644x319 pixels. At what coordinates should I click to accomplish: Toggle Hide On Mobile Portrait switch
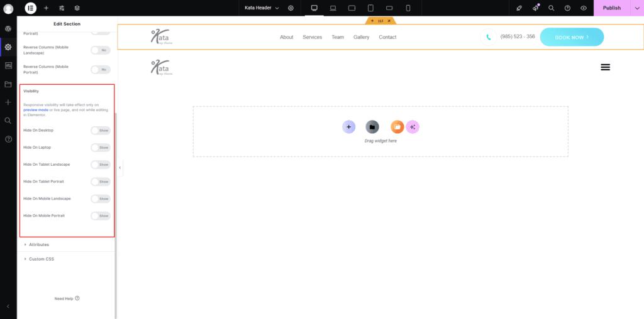(x=101, y=215)
